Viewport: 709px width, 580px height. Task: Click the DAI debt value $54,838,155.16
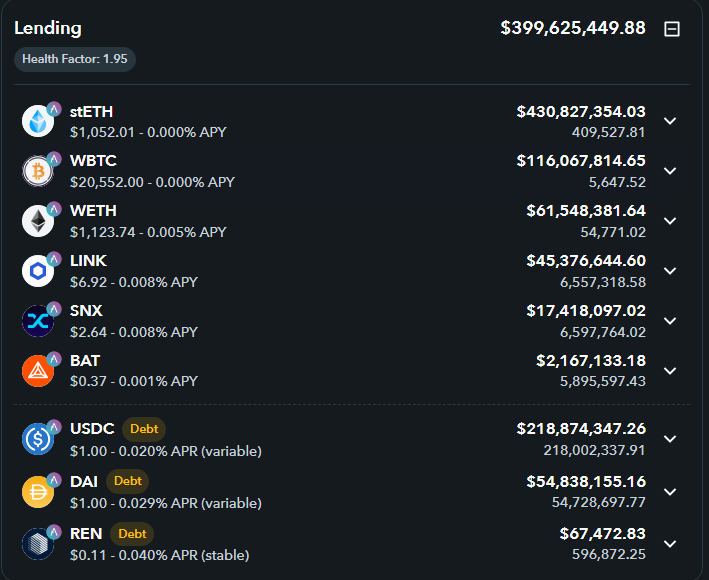click(586, 482)
